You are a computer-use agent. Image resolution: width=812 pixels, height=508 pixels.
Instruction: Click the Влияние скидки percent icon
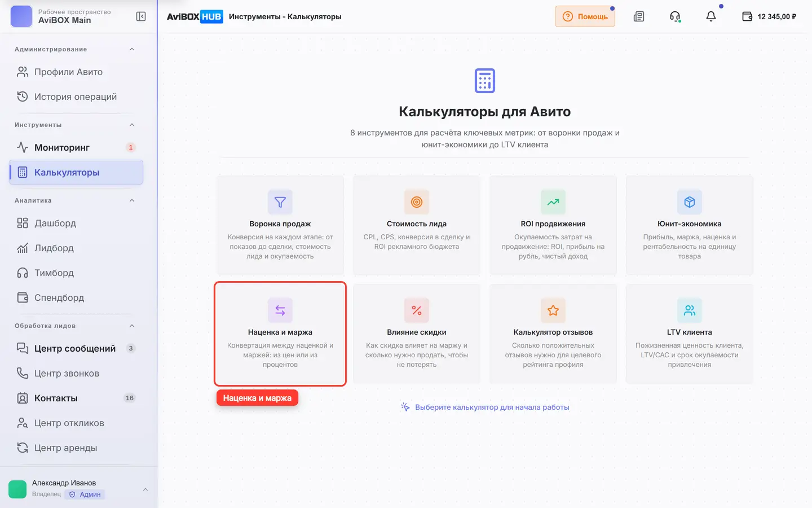[417, 310]
